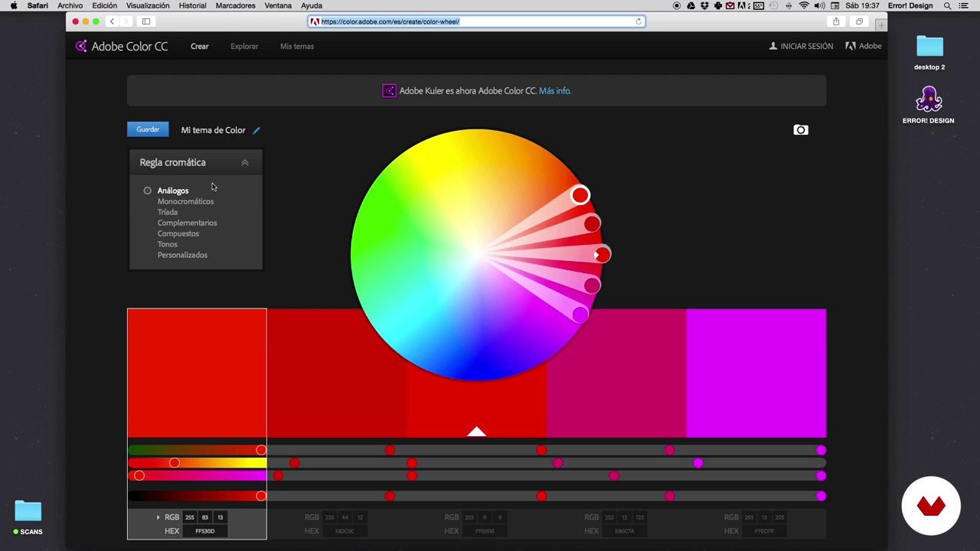Go back using Safari's back arrow

click(x=112, y=21)
